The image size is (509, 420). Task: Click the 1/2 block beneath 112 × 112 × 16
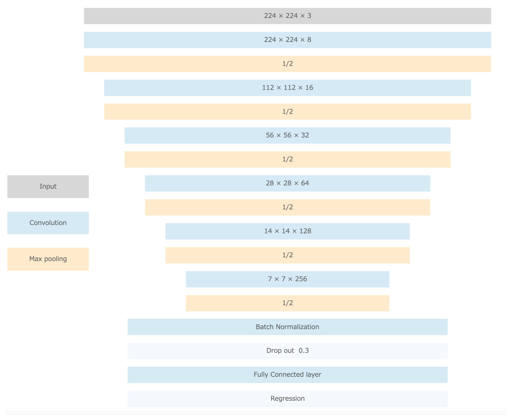287,111
